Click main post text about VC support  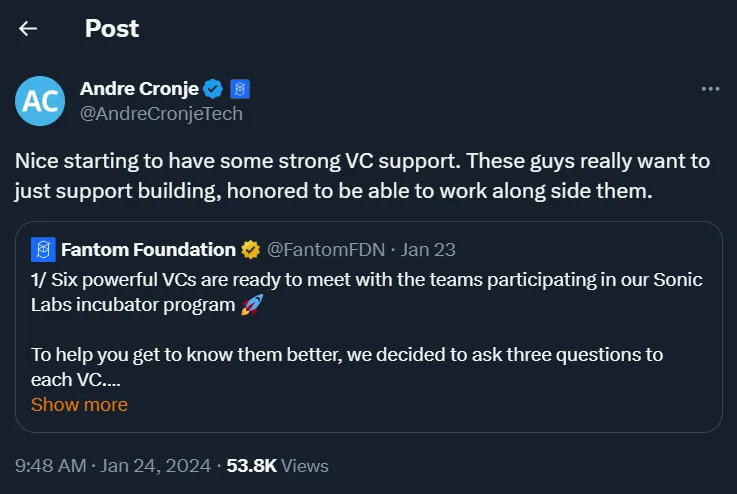(x=362, y=176)
